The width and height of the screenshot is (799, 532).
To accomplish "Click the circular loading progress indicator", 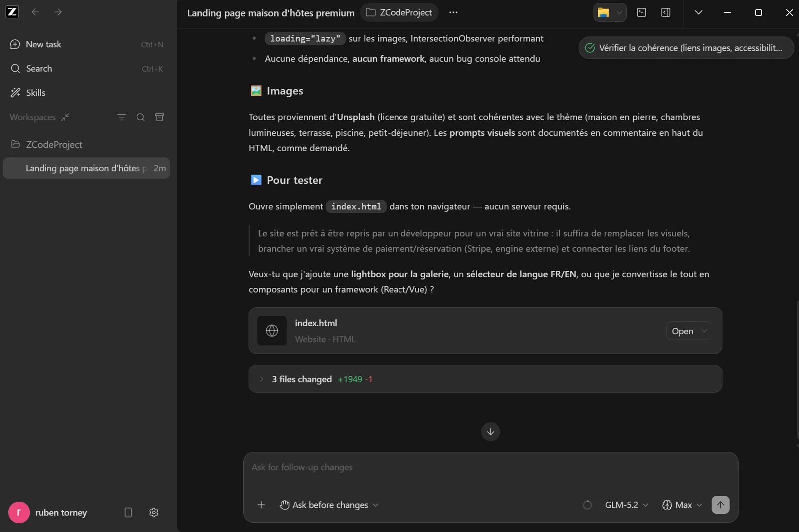I will coord(587,505).
